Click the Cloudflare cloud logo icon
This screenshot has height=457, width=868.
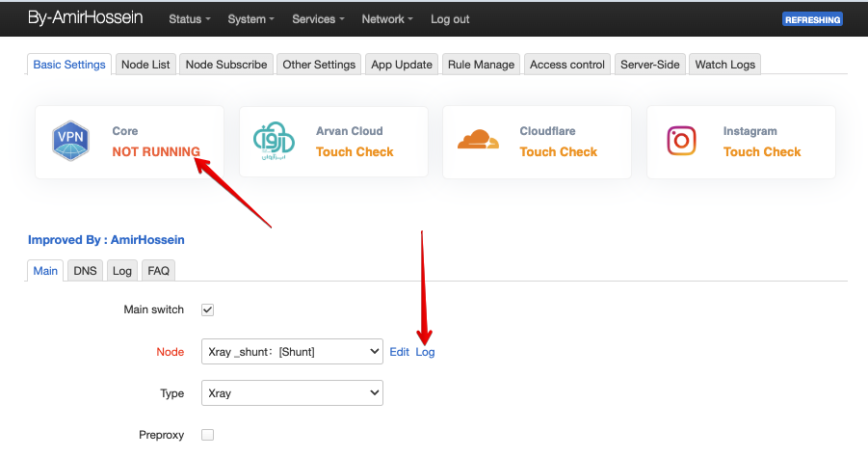click(479, 142)
